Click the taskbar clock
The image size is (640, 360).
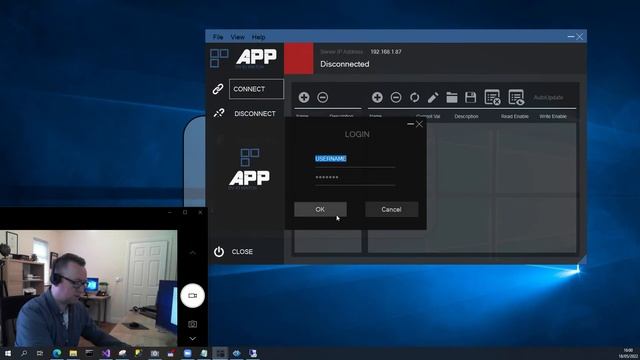pos(628,353)
